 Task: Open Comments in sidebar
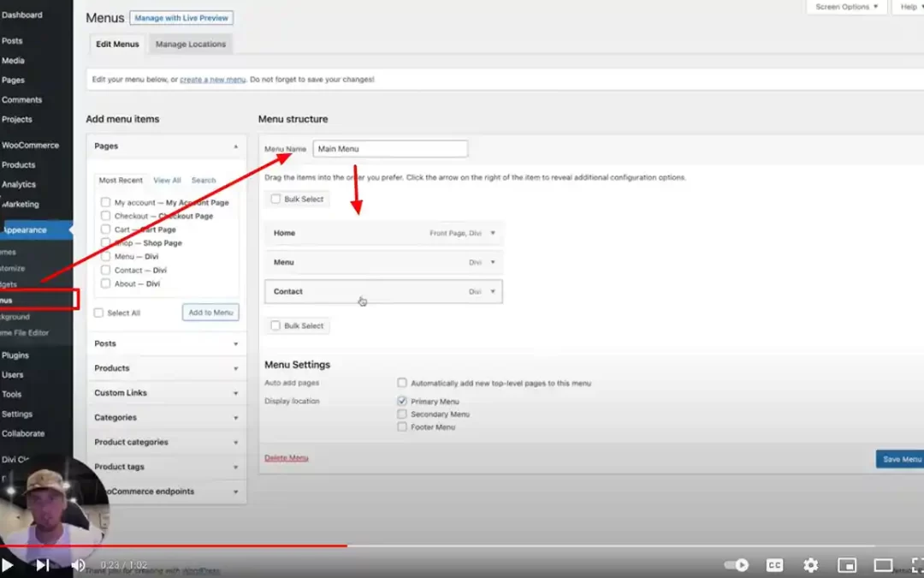[x=21, y=100]
